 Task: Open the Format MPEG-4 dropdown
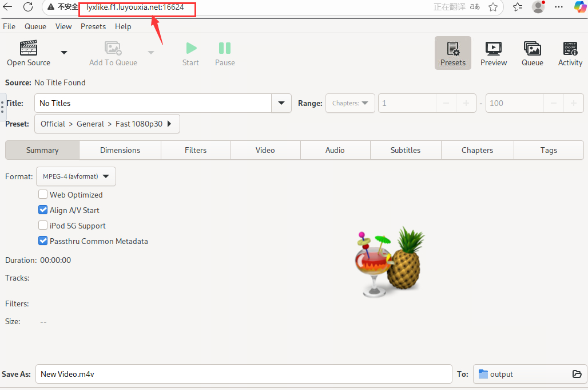(x=76, y=176)
